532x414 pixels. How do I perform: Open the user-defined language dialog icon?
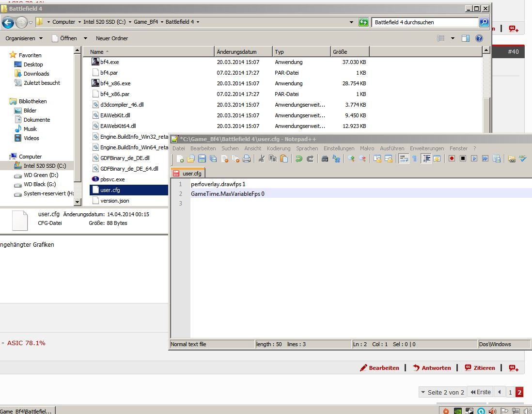(437, 159)
